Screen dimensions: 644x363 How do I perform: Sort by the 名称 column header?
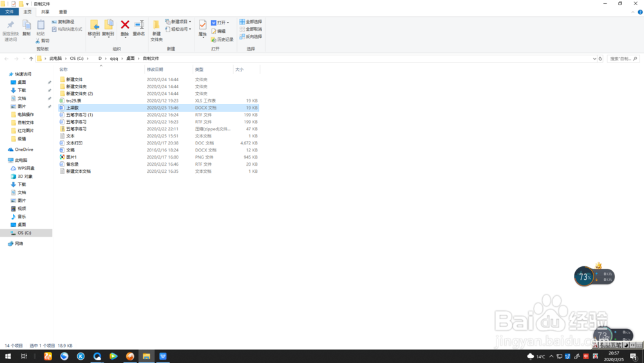tap(63, 70)
